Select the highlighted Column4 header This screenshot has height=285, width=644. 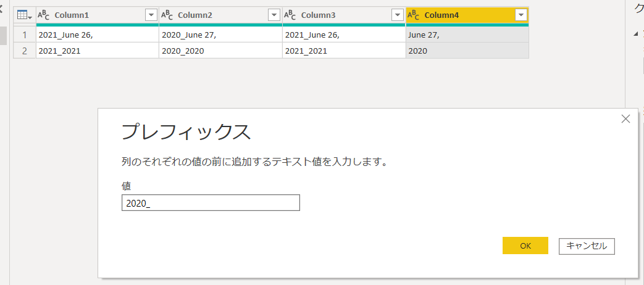pos(467,15)
